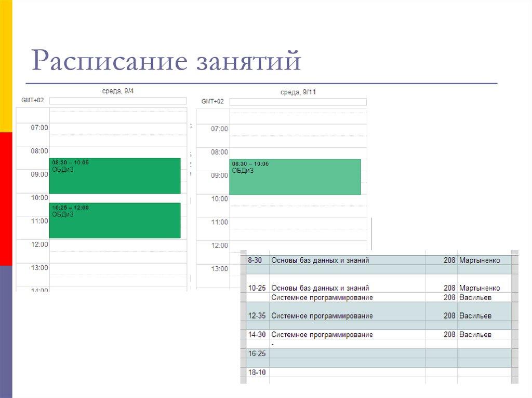Click the red stripe on the left border
This screenshot has height=398, width=532.
(5, 197)
